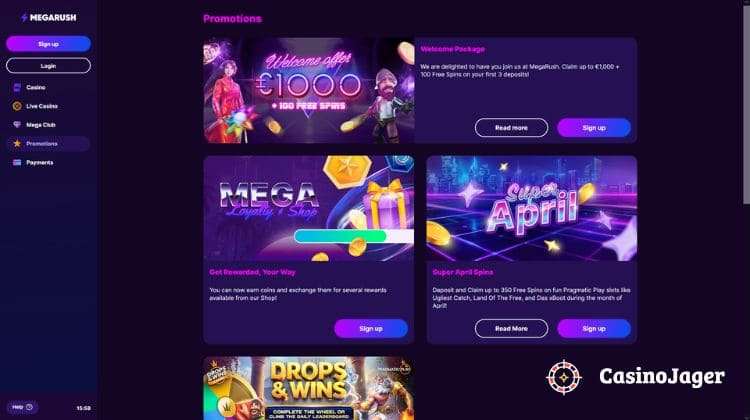Sign up from the Welcome Package card
This screenshot has width=750, height=420.
click(594, 128)
